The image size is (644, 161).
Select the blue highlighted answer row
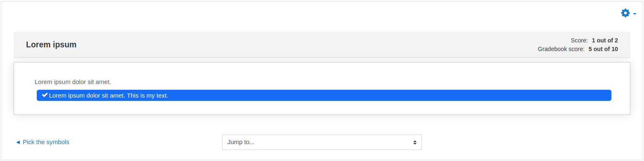(324, 95)
